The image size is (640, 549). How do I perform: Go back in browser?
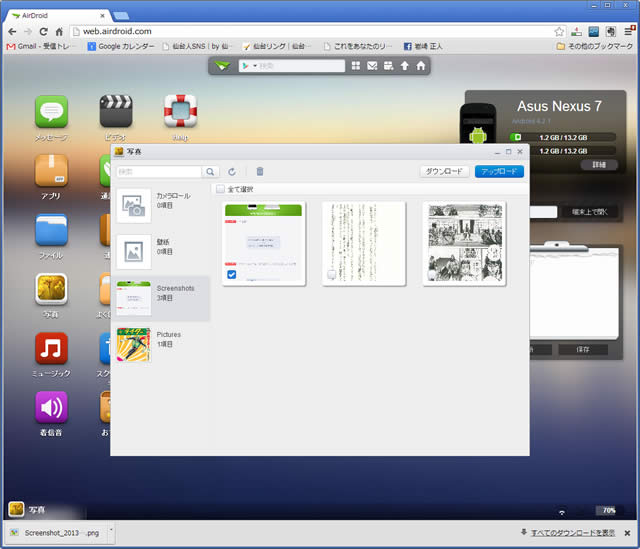pyautogui.click(x=12, y=31)
